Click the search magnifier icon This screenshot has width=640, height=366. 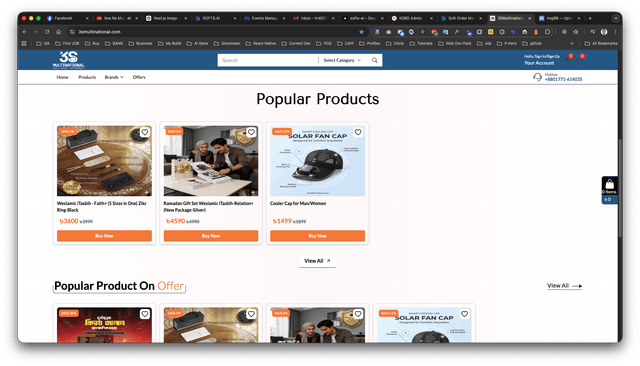(374, 60)
